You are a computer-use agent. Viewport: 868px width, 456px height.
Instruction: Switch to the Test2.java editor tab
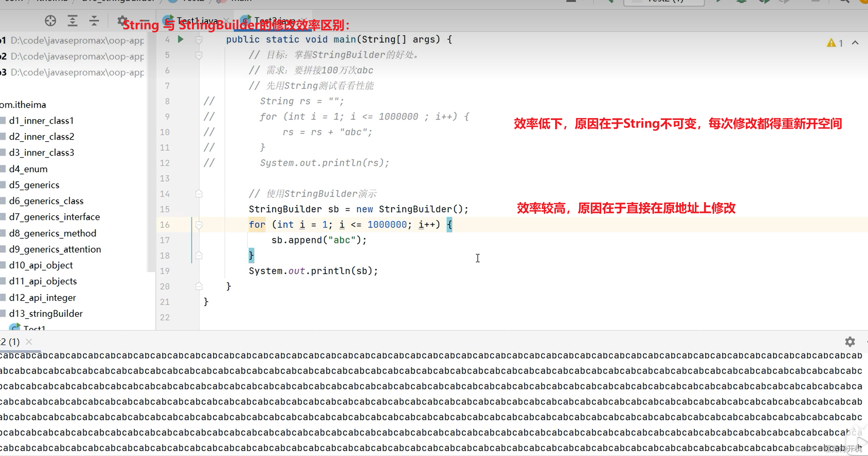(x=273, y=21)
